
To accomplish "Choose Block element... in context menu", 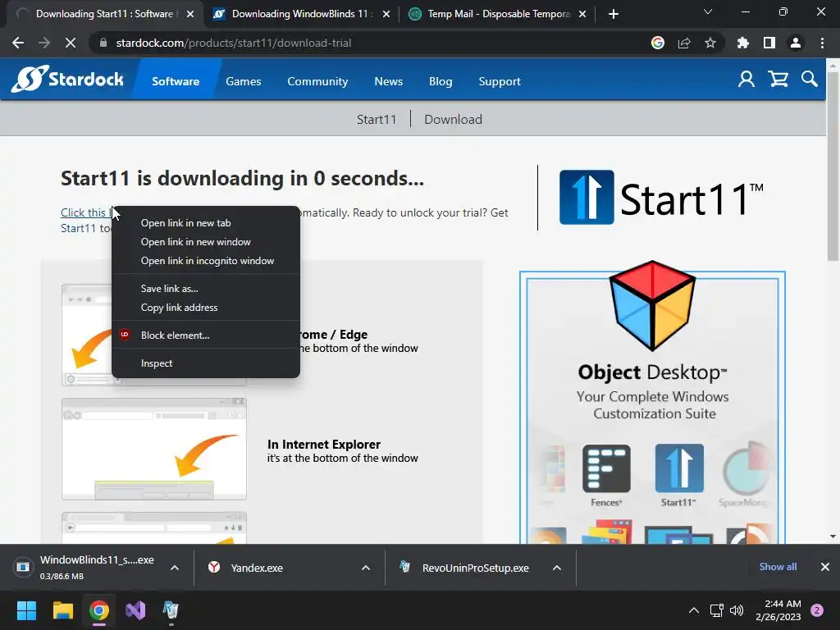I will [x=206, y=336].
